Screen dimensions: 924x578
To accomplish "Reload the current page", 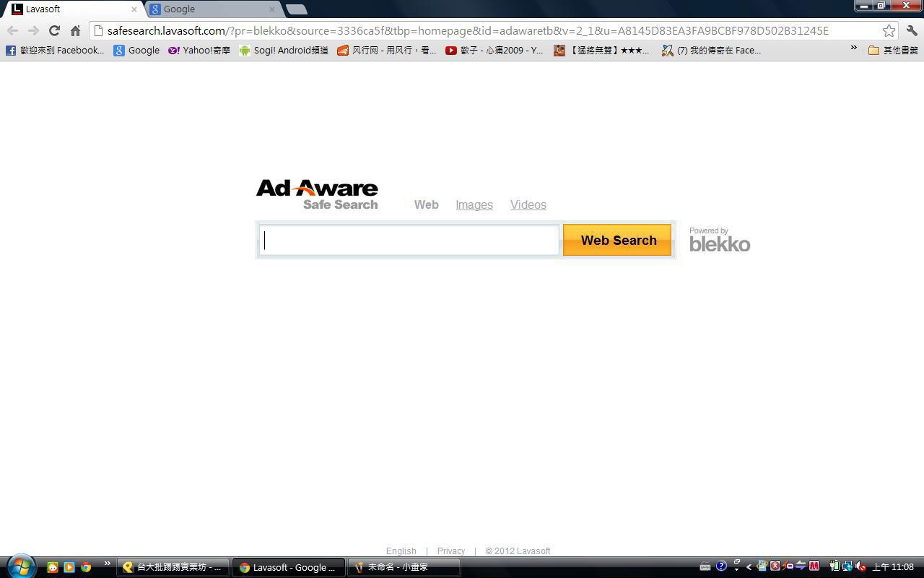I will 54,30.
